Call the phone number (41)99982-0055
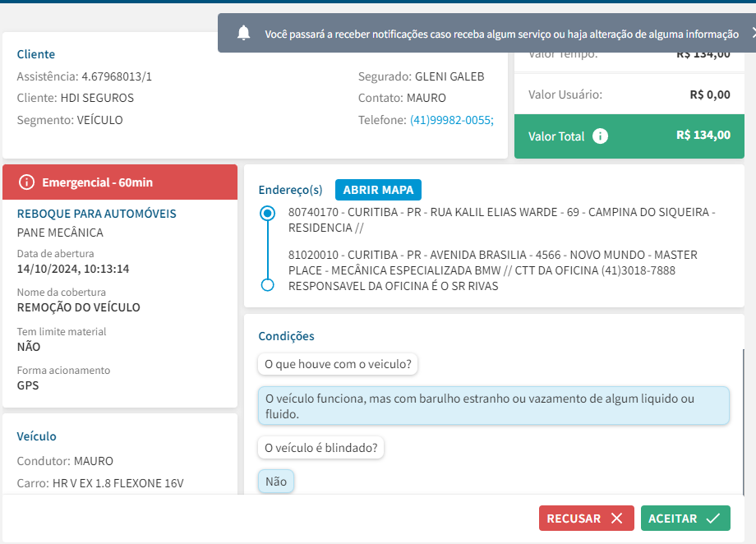Viewport: 756px width, 544px height. [x=452, y=120]
